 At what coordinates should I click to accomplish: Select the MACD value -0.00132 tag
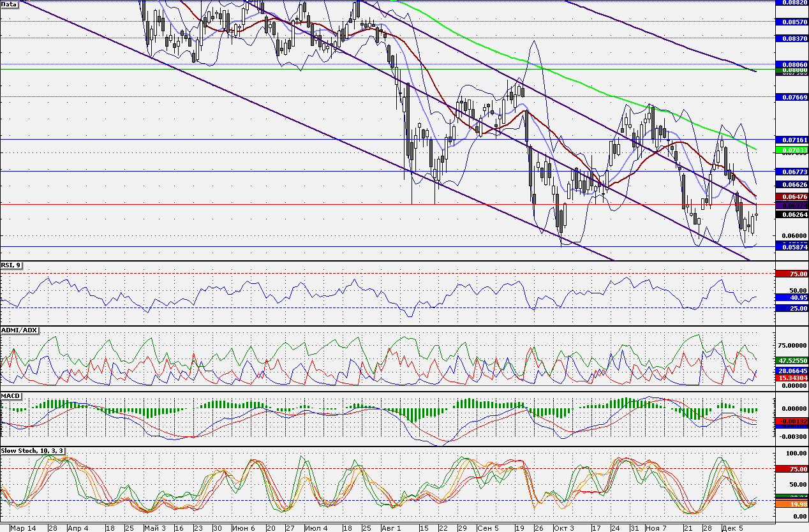click(x=792, y=421)
